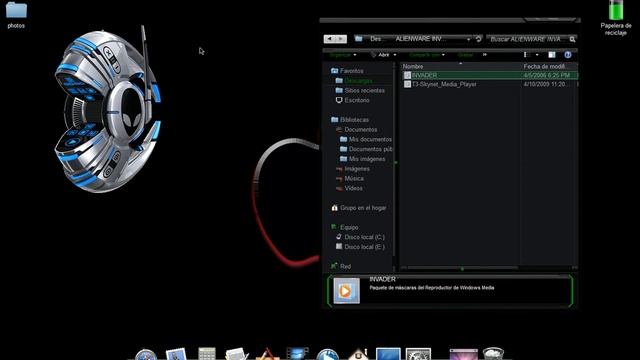
Task: Open help with the blue question mark icon
Action: coord(568,55)
